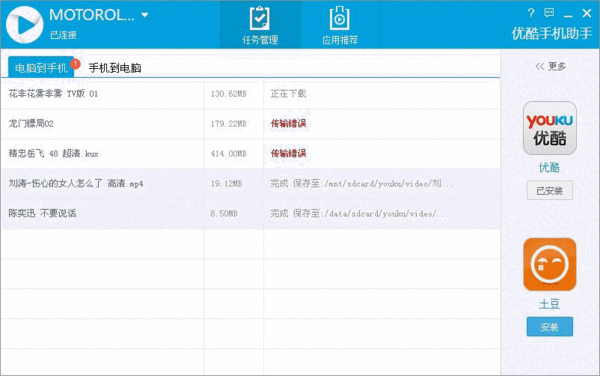Select the 龙门镖局02 row

(x=251, y=124)
